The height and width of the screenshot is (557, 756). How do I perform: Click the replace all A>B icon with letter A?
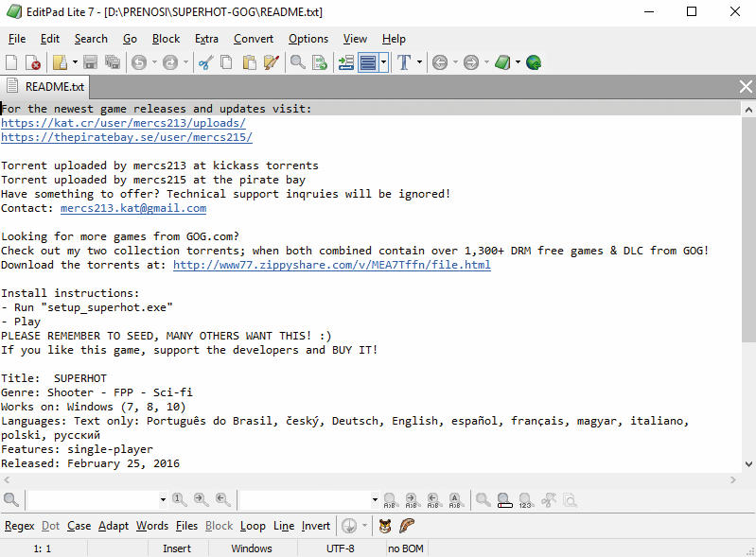pyautogui.click(x=455, y=500)
